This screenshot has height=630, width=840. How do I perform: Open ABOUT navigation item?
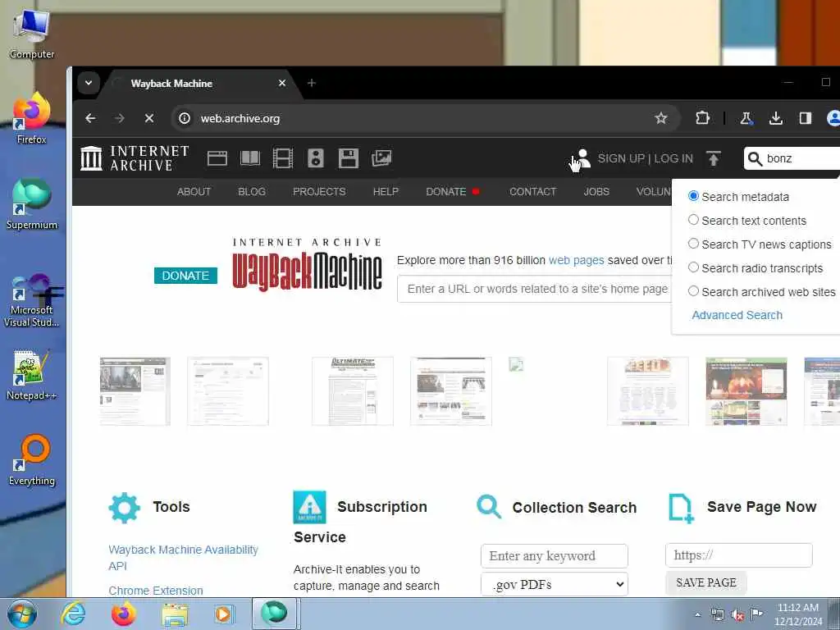(194, 191)
